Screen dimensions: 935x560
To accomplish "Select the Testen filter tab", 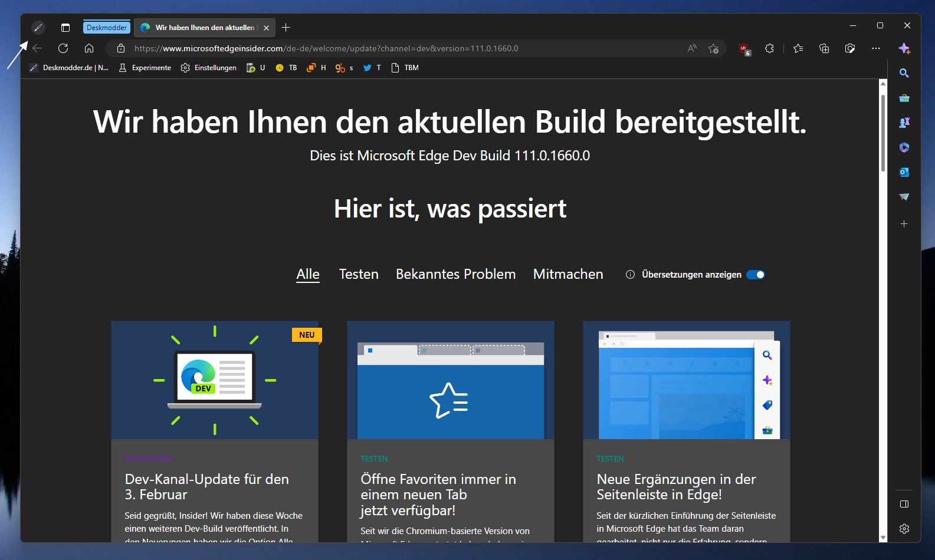I will pos(359,274).
